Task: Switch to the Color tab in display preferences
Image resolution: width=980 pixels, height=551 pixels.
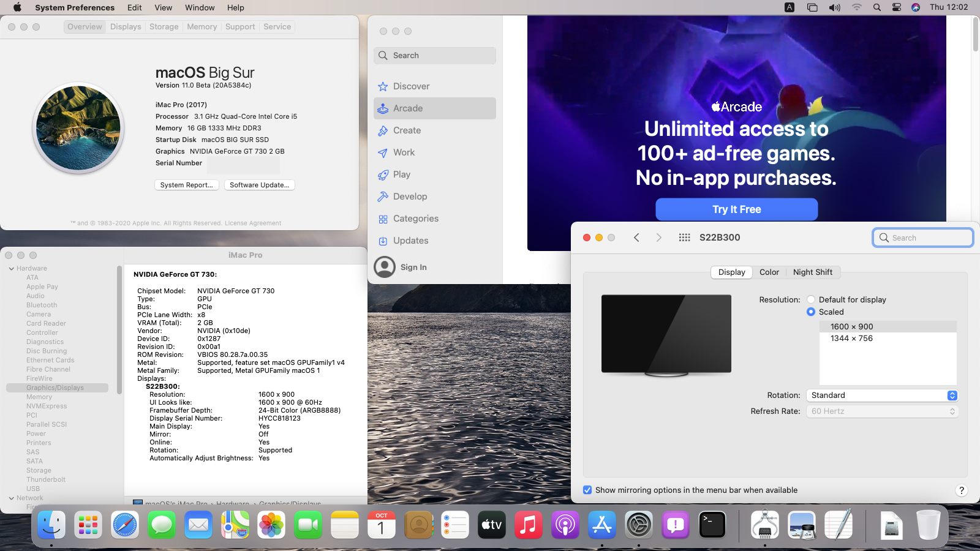Action: point(769,272)
